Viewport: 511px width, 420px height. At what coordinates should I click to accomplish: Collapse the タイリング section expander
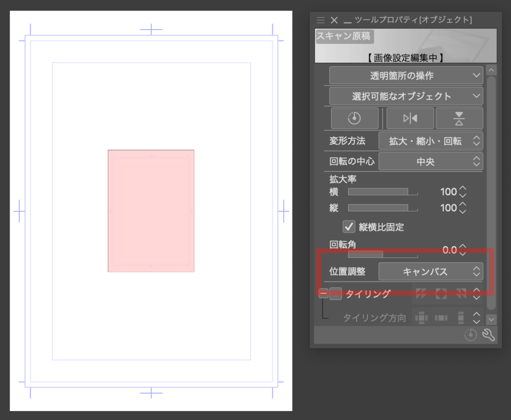pos(323,294)
